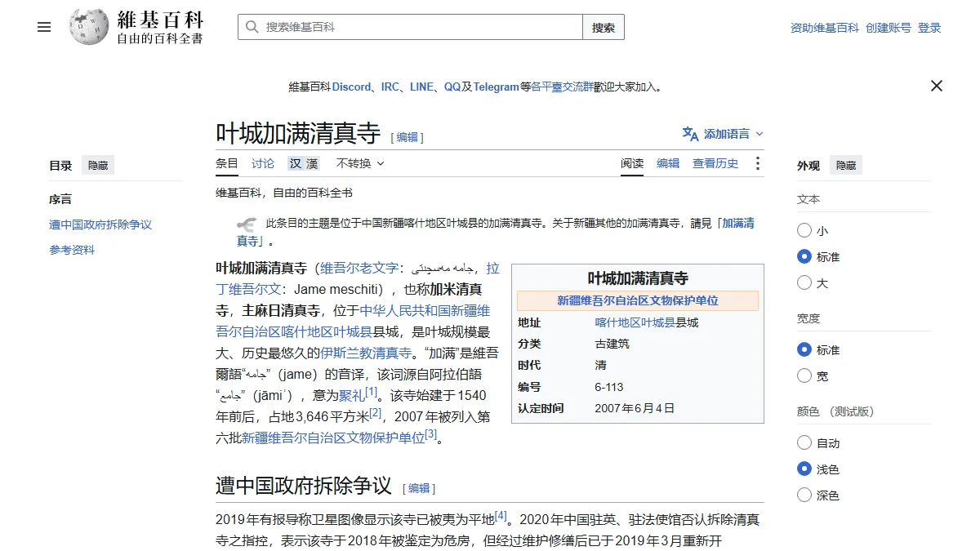Expand the 添加语言 dropdown
The width and height of the screenshot is (980, 551).
click(724, 134)
